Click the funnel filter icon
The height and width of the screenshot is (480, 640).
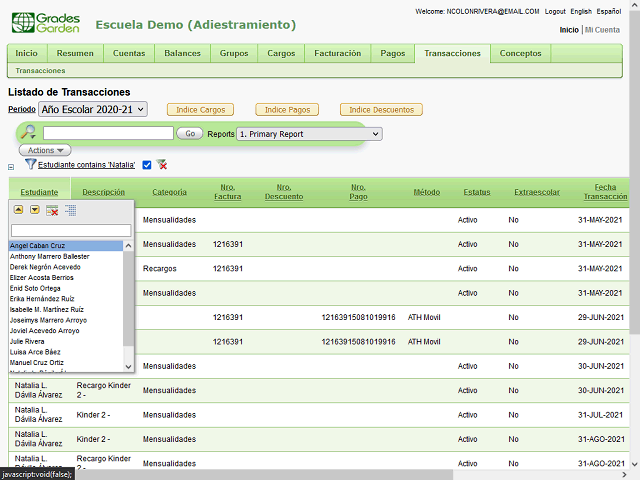tap(30, 164)
